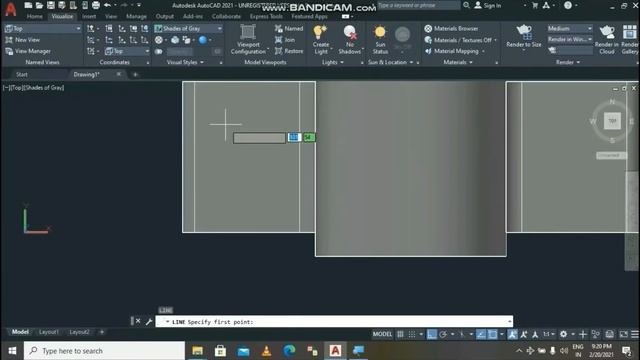640x360 pixels.
Task: Click the command line input field
Action: point(334,322)
